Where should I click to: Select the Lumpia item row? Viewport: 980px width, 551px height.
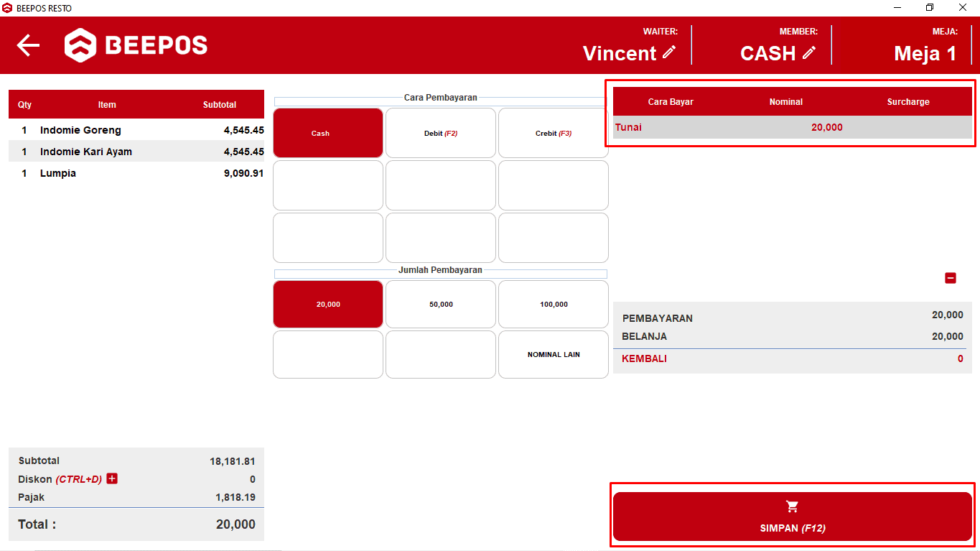coord(136,173)
